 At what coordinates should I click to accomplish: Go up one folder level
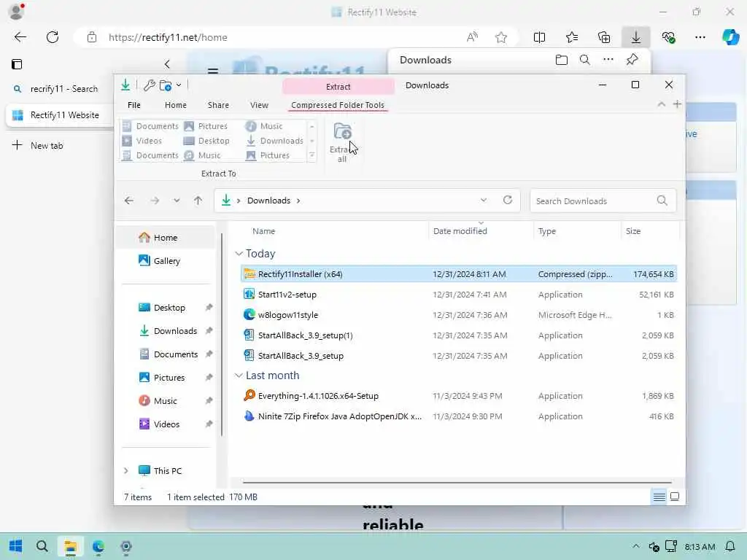coord(198,201)
